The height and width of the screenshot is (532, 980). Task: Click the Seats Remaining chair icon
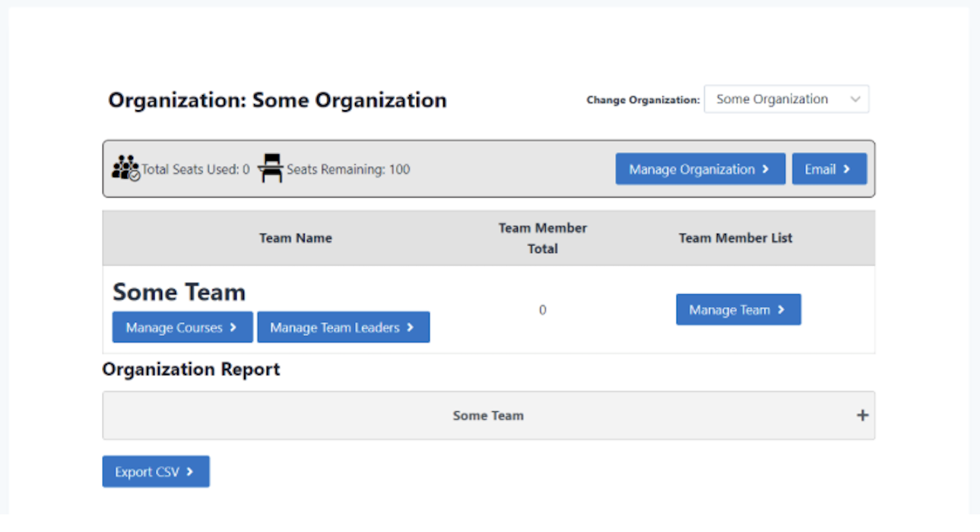[x=270, y=168]
